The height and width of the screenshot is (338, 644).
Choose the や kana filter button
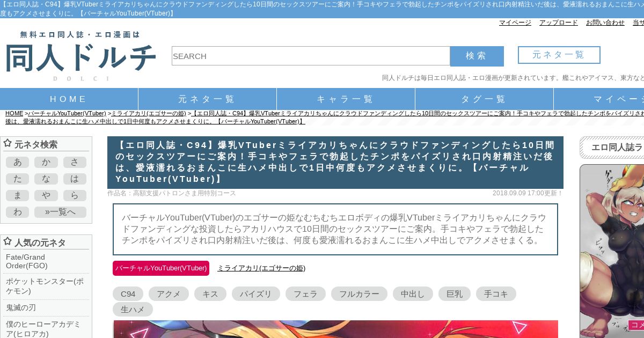point(46,196)
